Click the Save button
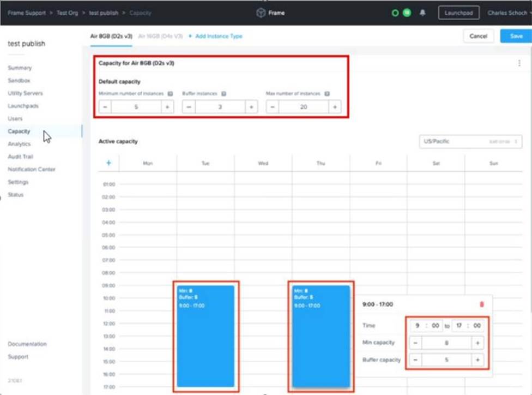 click(516, 36)
